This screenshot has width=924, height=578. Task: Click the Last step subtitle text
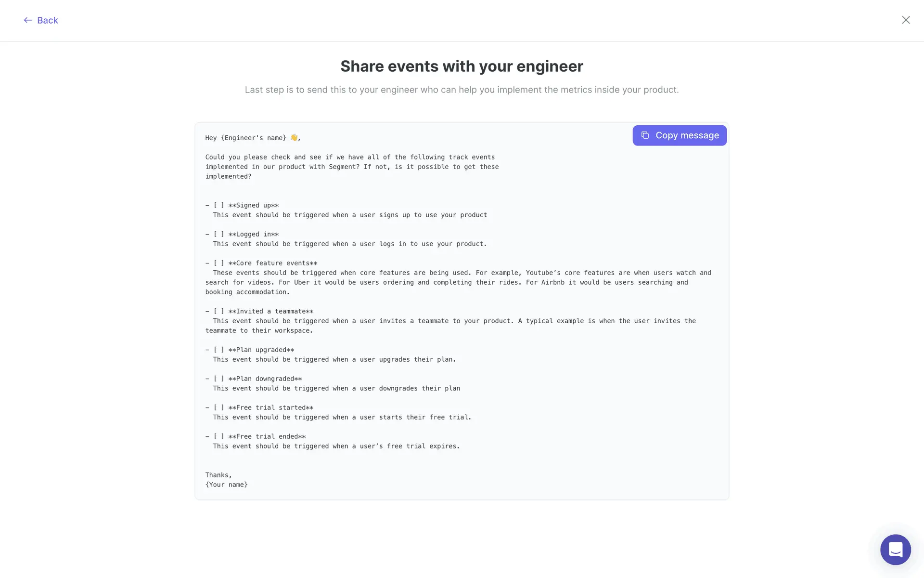(x=462, y=90)
